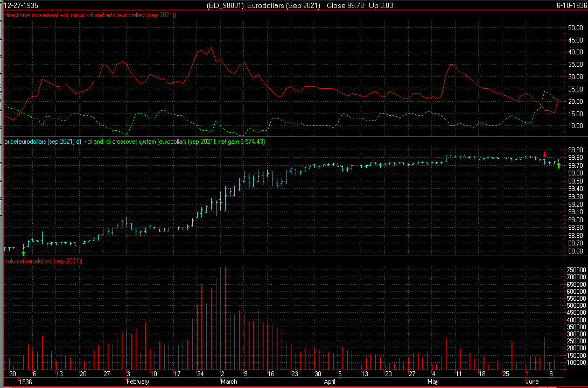Click the +di and -di crossover system net gain label
This screenshot has width=588, height=388.
[174, 142]
